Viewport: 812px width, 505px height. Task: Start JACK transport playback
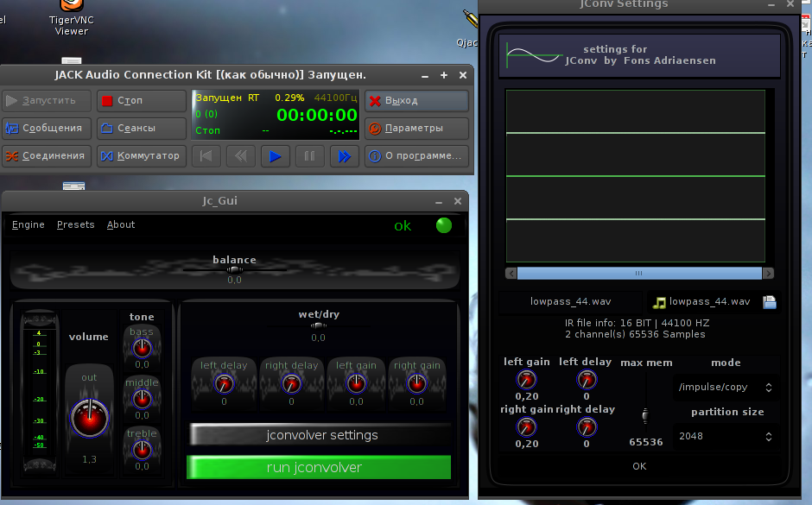tap(275, 155)
